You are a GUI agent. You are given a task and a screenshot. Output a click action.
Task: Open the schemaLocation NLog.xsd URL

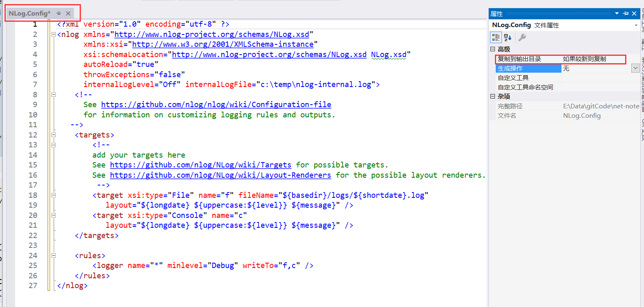point(269,55)
